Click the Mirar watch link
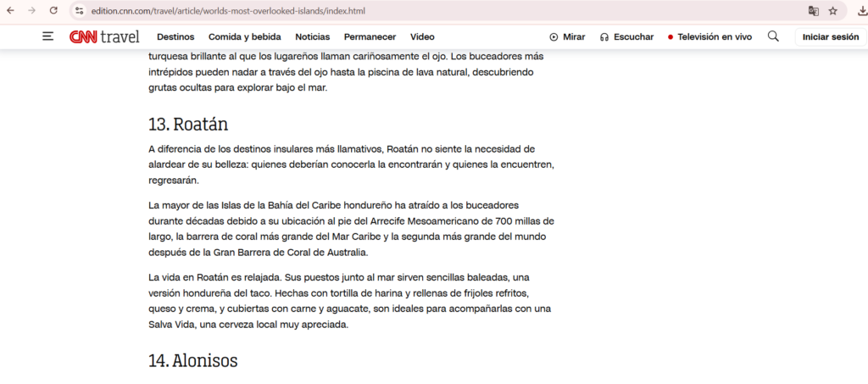Viewport: 868px width, 384px height. pyautogui.click(x=567, y=37)
